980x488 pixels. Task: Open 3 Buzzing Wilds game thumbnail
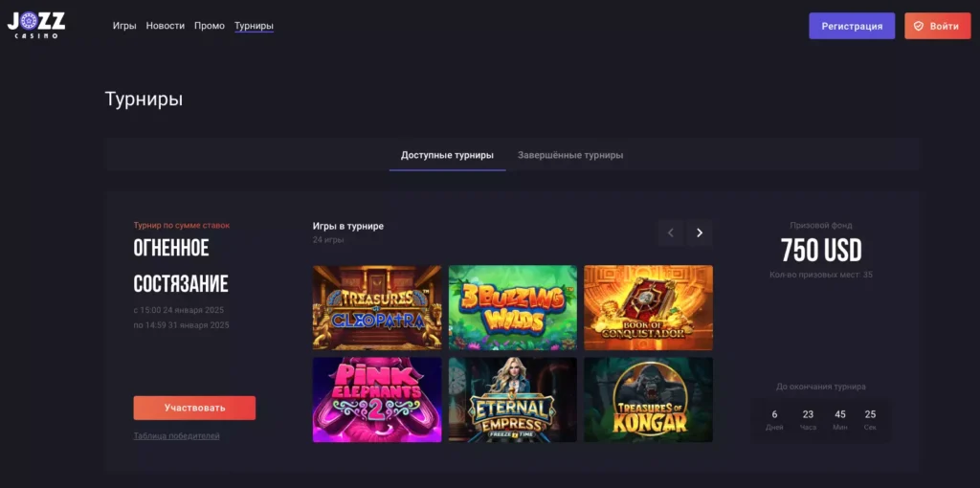pos(513,307)
